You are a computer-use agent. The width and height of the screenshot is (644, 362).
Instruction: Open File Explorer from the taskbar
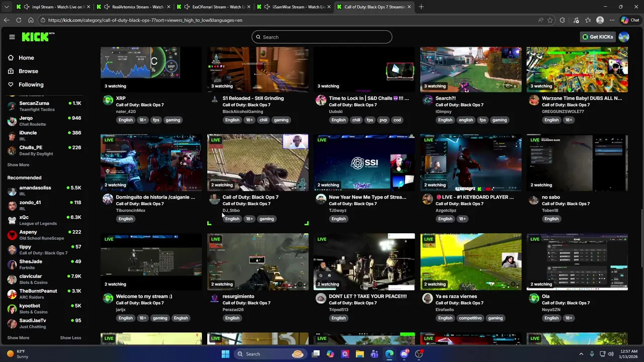tap(360, 354)
